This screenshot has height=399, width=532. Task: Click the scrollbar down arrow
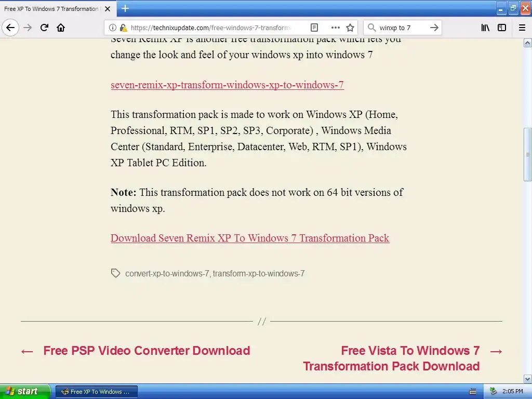(528, 379)
